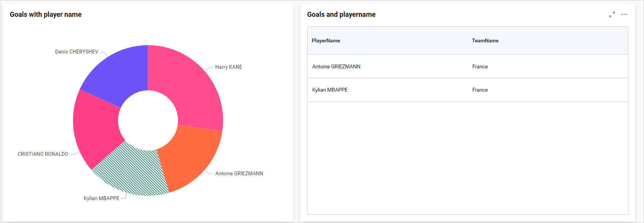644x223 pixels.
Task: Click France cell in the GRIEZMANN row
Action: click(x=480, y=66)
